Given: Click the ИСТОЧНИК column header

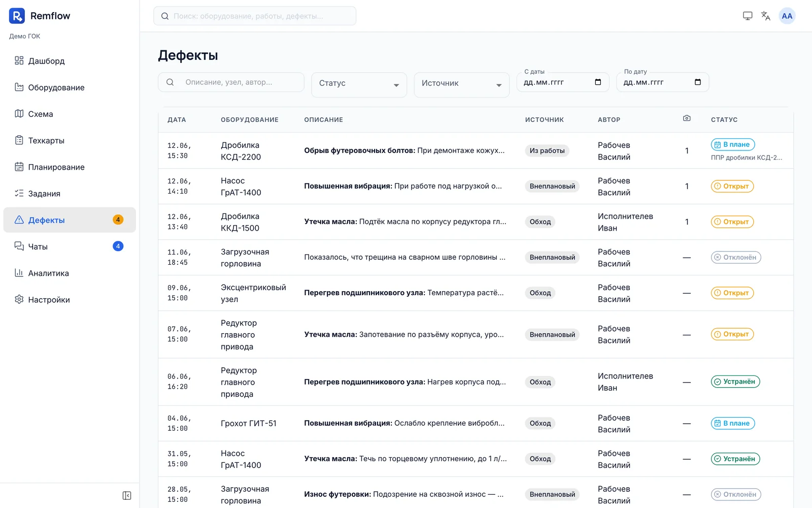Looking at the screenshot, I should click(545, 119).
